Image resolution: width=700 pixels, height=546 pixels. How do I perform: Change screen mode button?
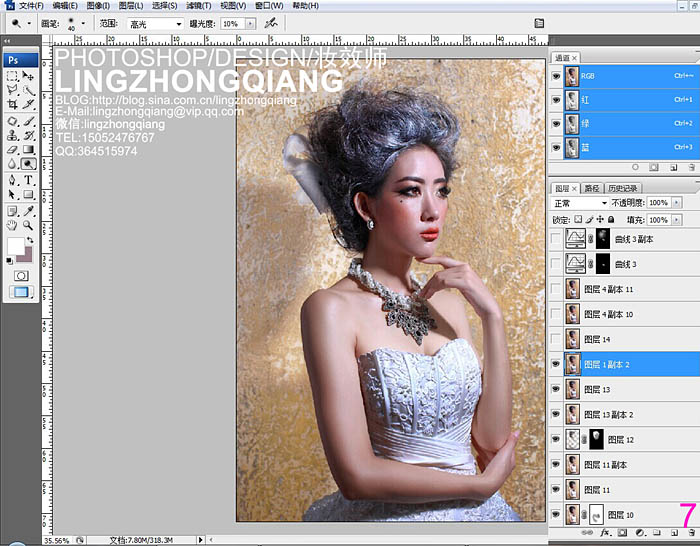pyautogui.click(x=21, y=292)
